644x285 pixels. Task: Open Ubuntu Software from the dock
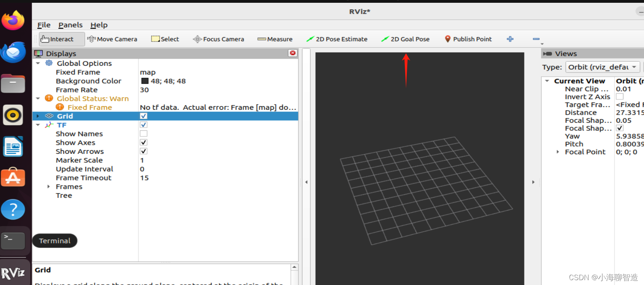pyautogui.click(x=13, y=178)
